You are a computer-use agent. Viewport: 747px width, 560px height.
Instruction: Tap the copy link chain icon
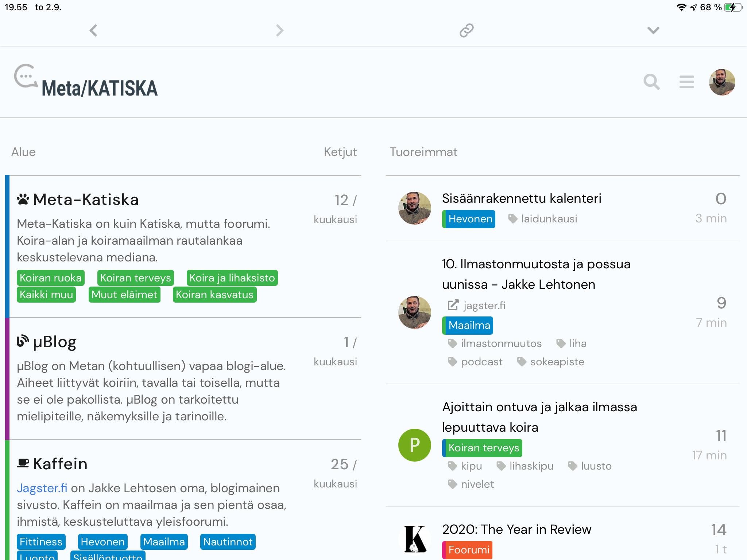click(467, 30)
